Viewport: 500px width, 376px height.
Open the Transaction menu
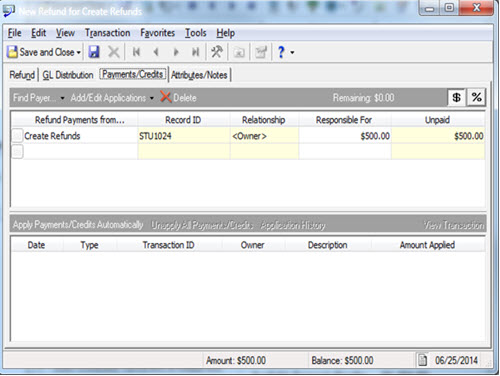[x=107, y=33]
